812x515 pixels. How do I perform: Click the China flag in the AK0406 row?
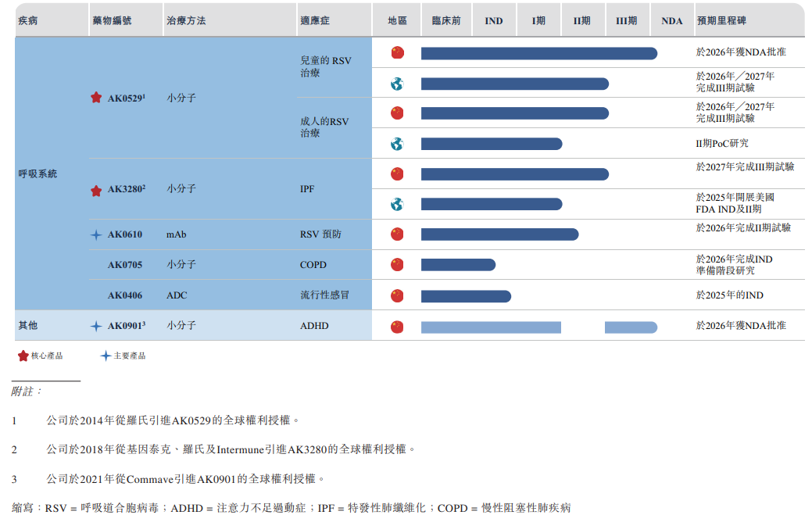point(397,295)
